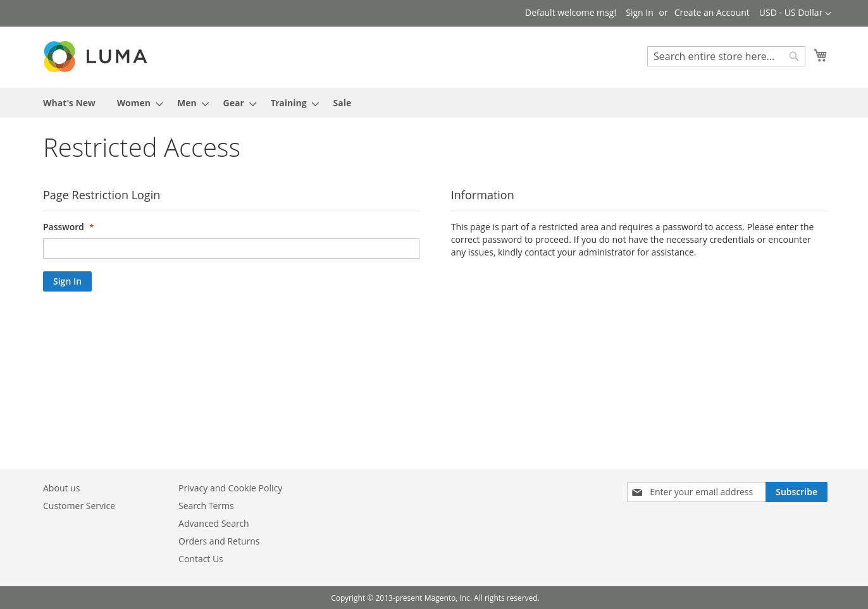This screenshot has width=868, height=609.
Task: Open Privacy and Cookie Policy
Action: click(x=230, y=488)
